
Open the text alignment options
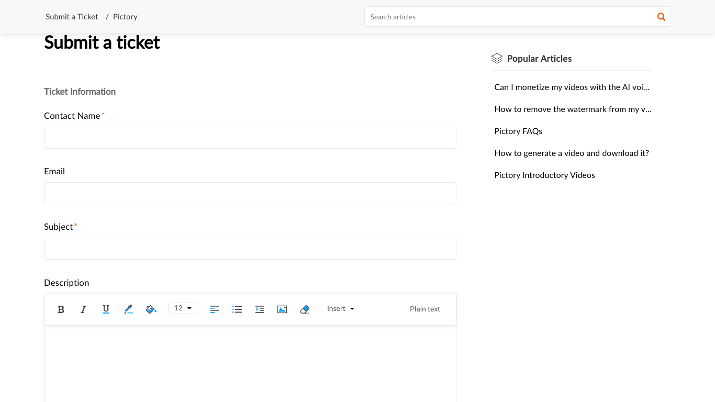[214, 309]
